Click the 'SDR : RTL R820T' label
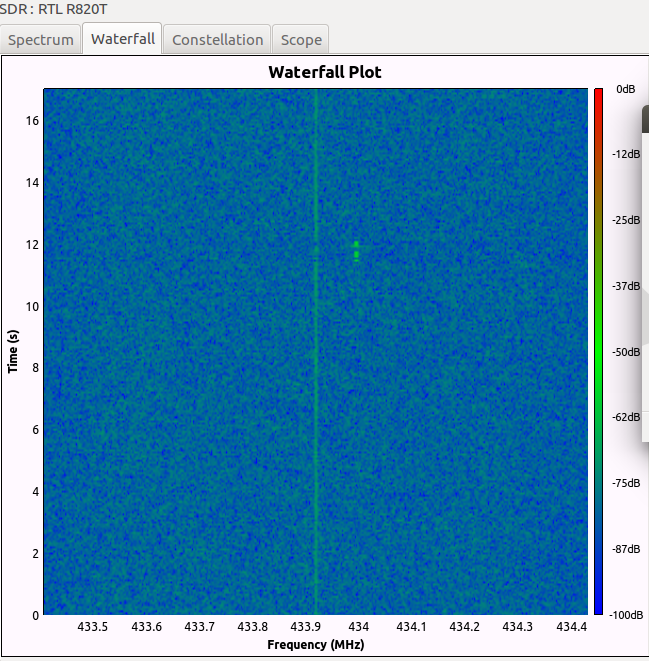Screen dimensions: 649x661 [x=54, y=9]
